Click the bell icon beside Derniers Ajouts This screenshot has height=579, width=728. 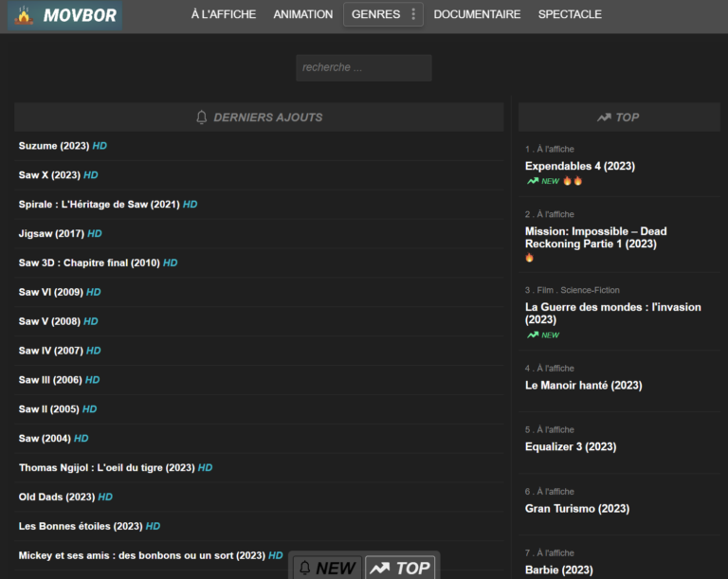201,118
